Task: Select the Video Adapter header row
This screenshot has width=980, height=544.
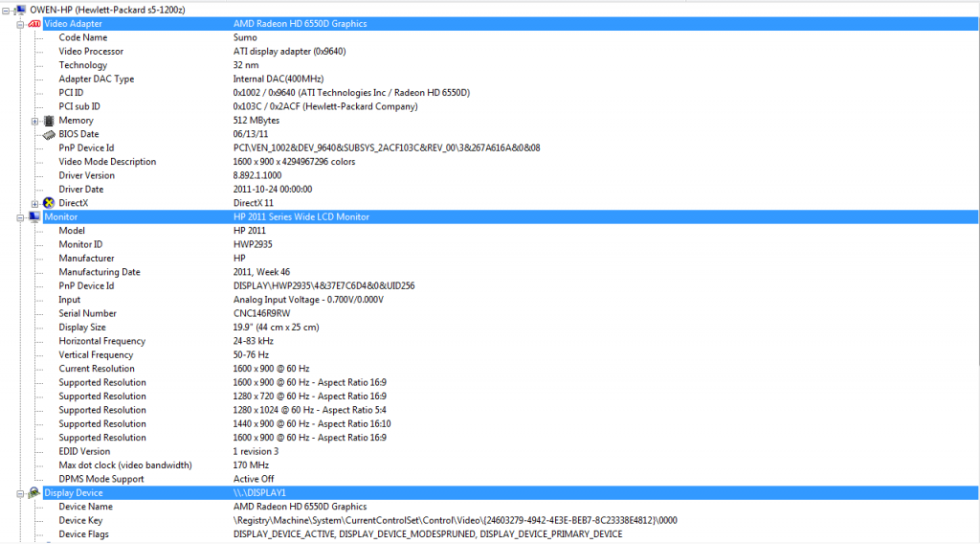Action: [x=511, y=24]
